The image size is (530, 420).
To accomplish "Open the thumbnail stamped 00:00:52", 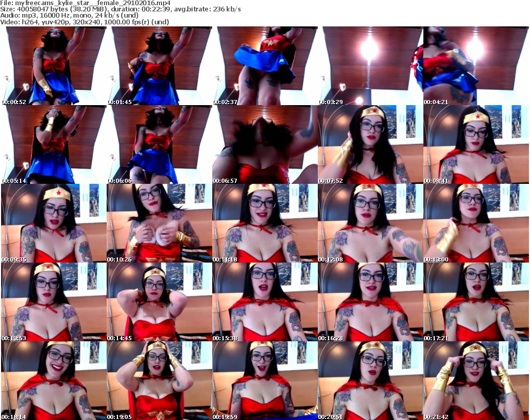I will tap(54, 66).
